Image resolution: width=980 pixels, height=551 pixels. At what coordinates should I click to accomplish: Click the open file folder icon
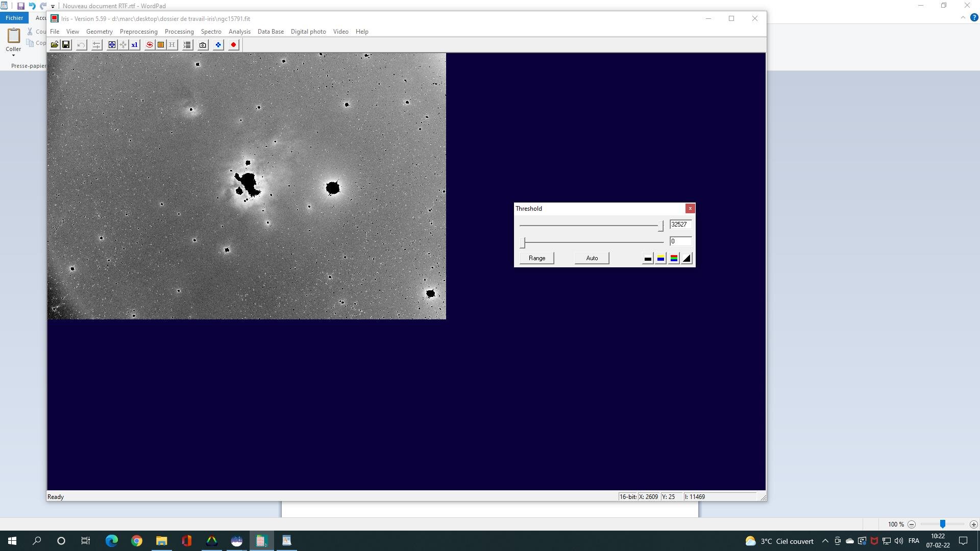[54, 45]
